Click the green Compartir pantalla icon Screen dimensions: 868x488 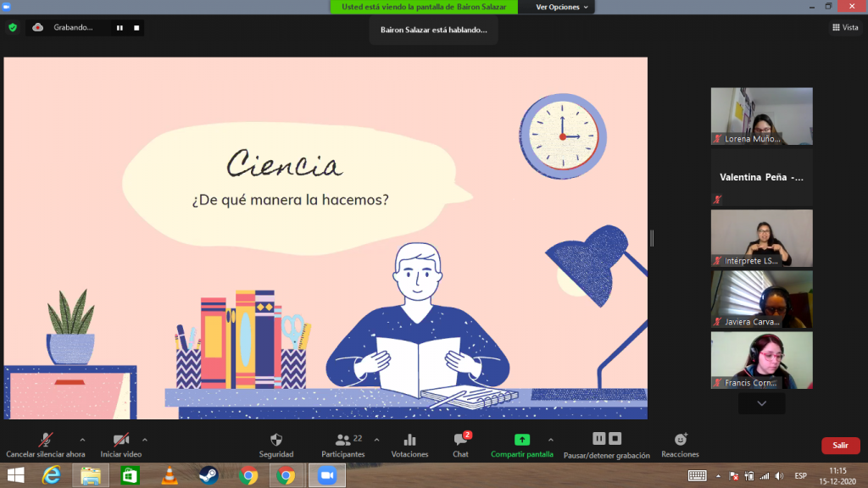click(x=522, y=440)
